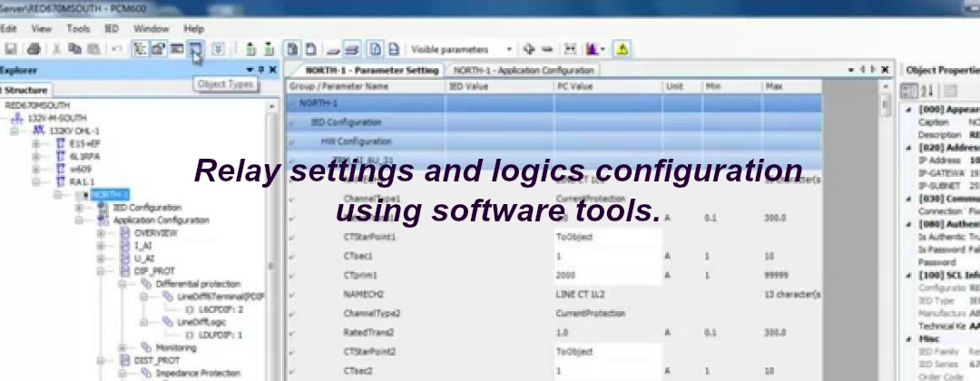The width and height of the screenshot is (980, 381).
Task: Click the fit-width toolbar icon
Action: (570, 49)
